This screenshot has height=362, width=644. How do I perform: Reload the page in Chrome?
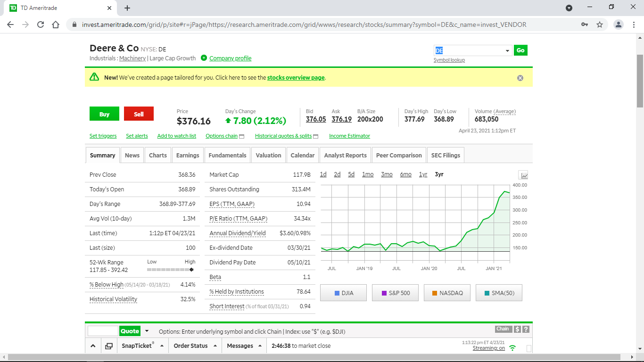[x=41, y=25]
